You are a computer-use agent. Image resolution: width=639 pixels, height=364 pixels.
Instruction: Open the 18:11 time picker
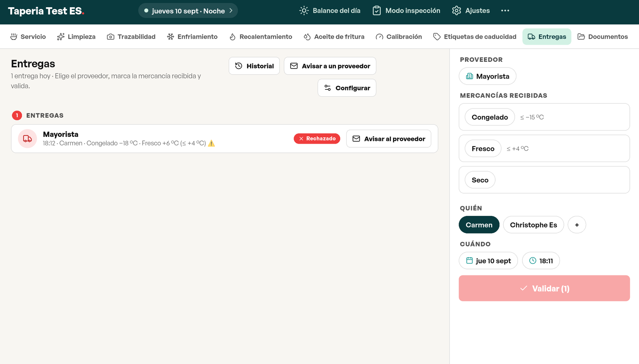[541, 261]
